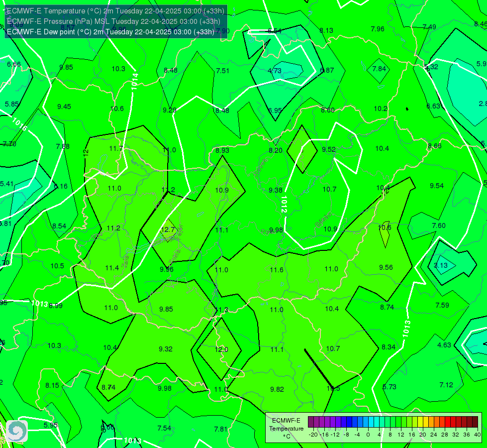The height and width of the screenshot is (448, 487).
Task: Click the 10.2 temperature value
Action: (381, 109)
